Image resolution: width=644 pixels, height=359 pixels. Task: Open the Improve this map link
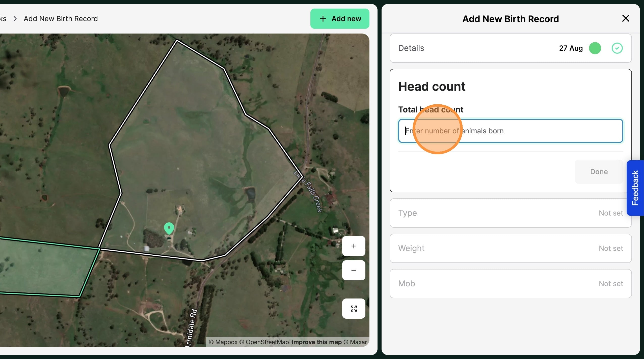[x=316, y=342]
